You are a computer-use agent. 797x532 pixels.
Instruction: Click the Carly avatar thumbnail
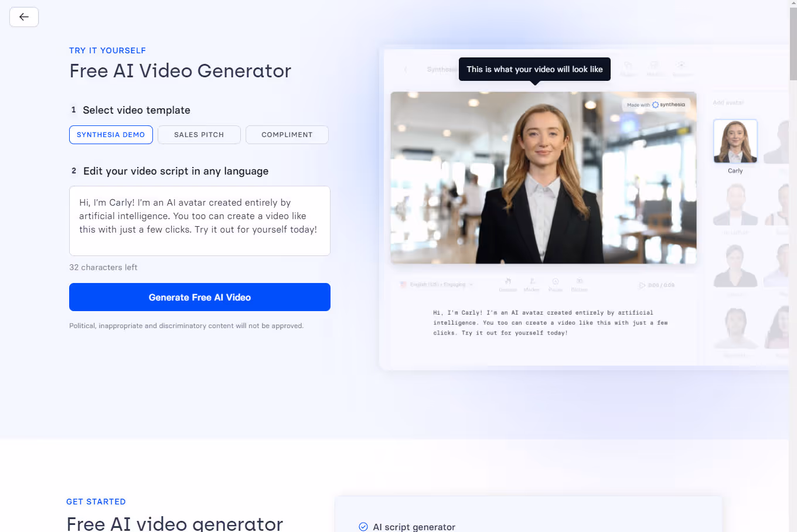(x=735, y=141)
